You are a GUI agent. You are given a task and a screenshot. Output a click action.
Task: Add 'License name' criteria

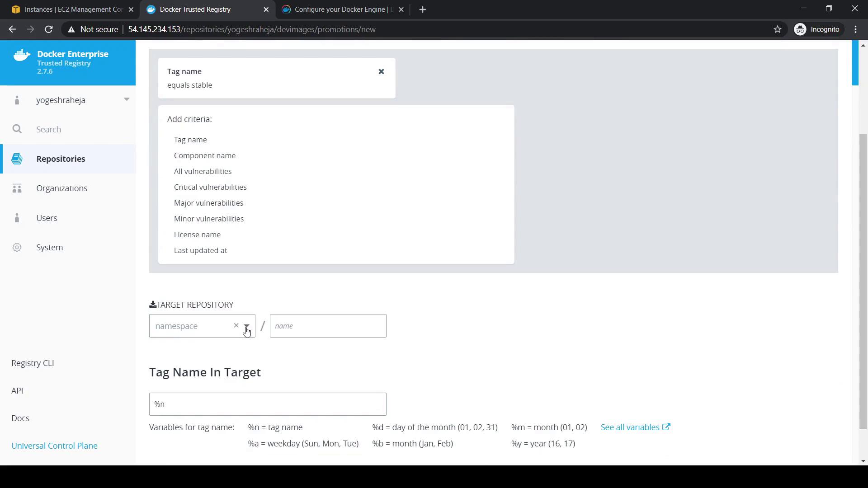pos(197,235)
